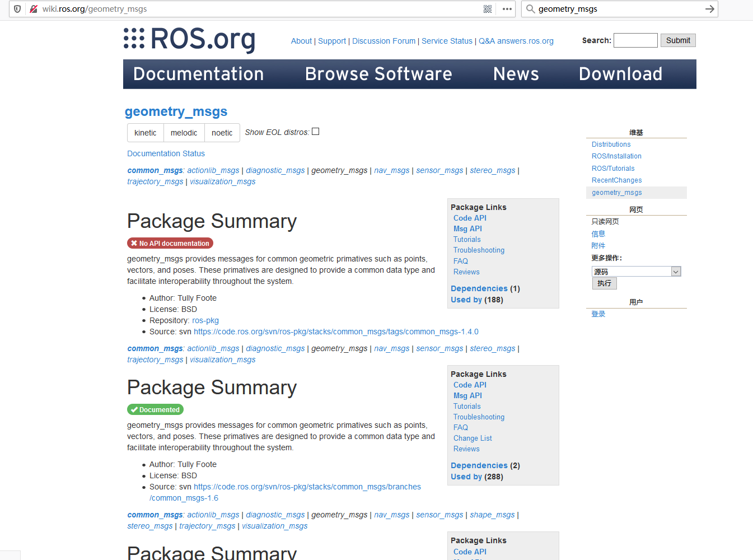Open the News menu item
The height and width of the screenshot is (560, 753).
[516, 74]
